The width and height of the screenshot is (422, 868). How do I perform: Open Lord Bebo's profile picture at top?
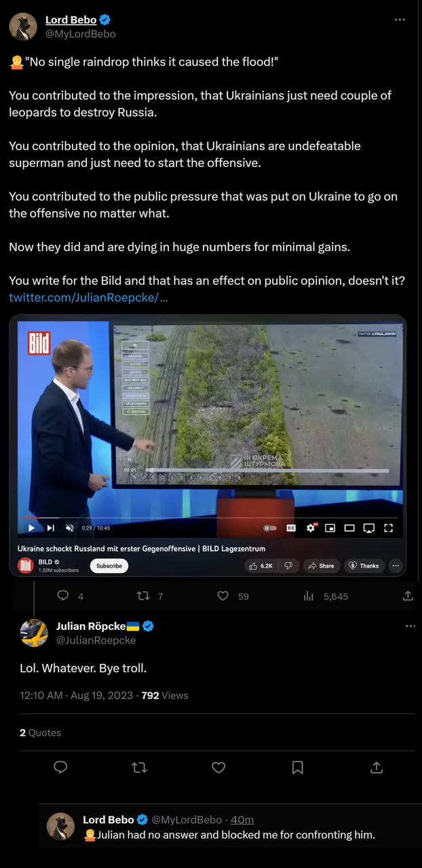pyautogui.click(x=23, y=26)
